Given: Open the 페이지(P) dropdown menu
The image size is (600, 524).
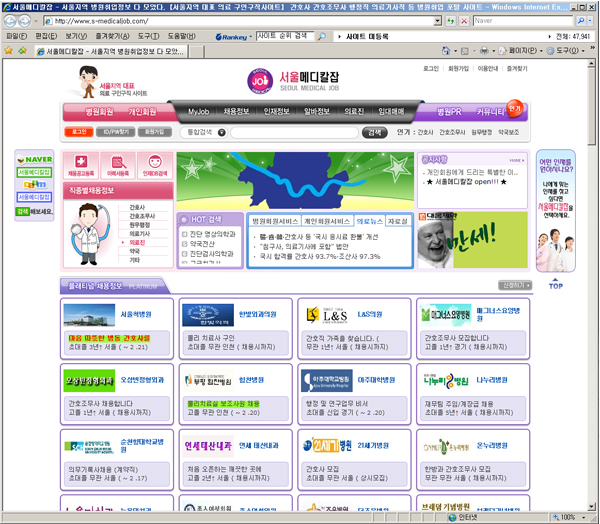Looking at the screenshot, I should pyautogui.click(x=520, y=51).
